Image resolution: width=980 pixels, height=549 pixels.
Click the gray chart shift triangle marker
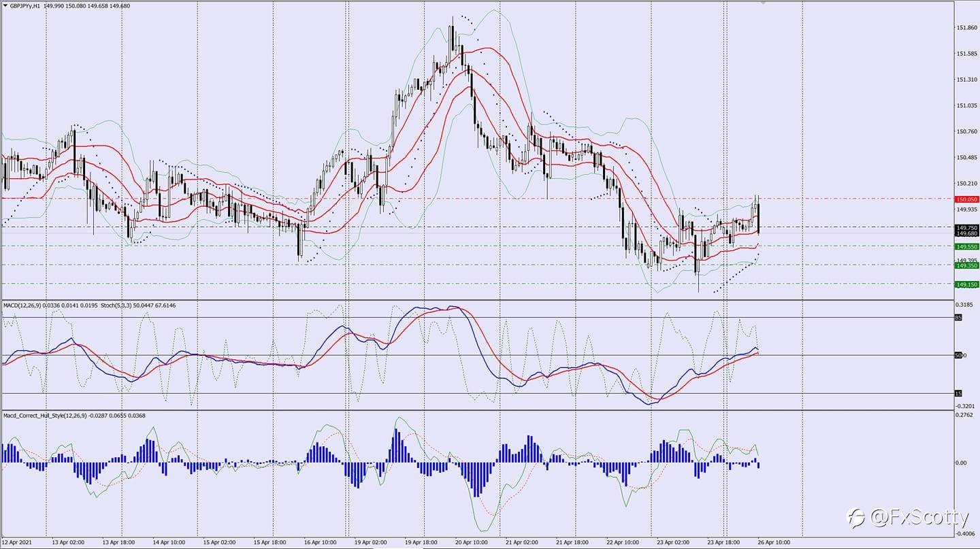coord(763,3)
